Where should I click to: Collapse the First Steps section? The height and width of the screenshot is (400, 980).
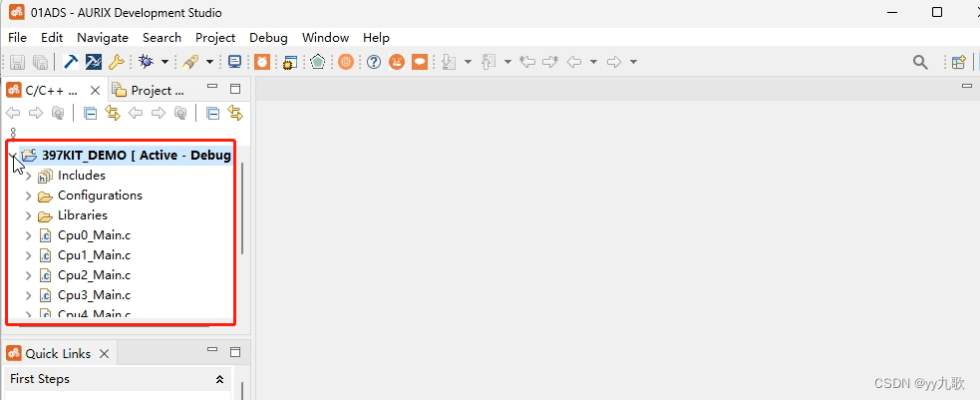coord(219,380)
